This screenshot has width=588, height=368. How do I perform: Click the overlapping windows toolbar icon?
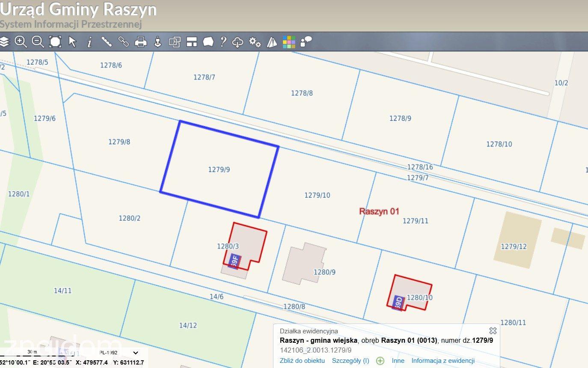[175, 42]
